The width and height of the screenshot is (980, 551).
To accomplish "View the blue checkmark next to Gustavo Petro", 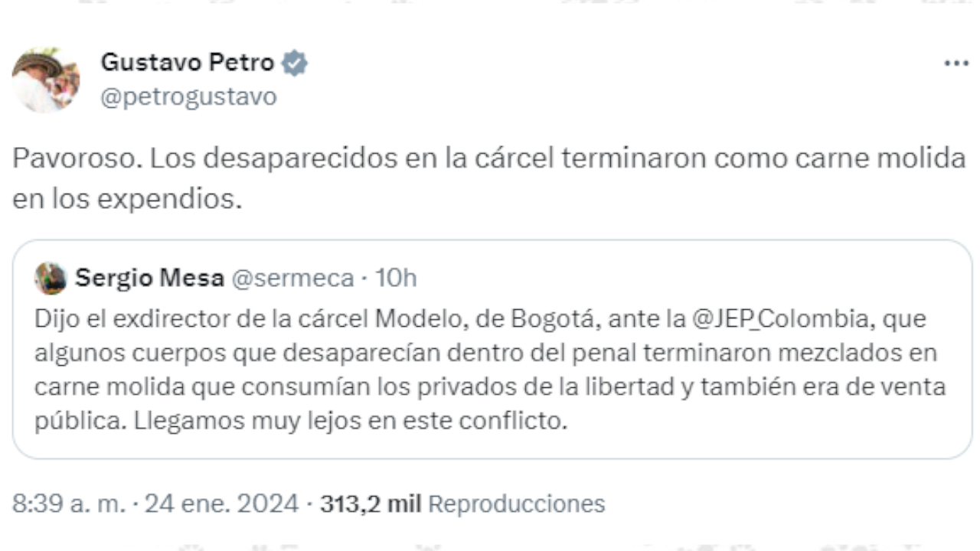I will tap(296, 62).
